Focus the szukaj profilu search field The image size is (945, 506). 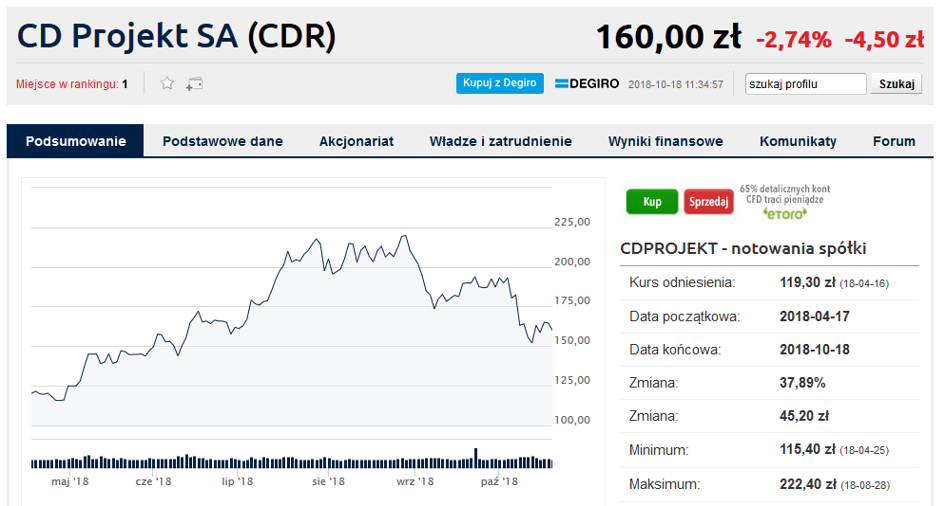(x=806, y=84)
